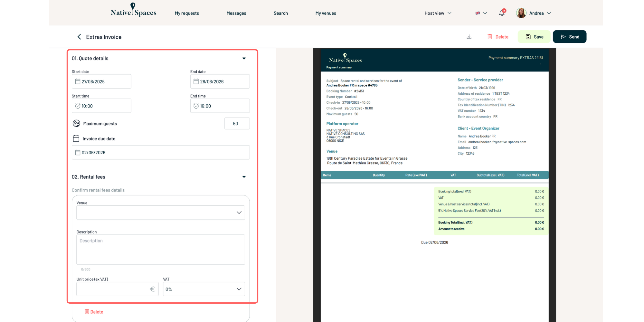Image resolution: width=644 pixels, height=322 pixels.
Task: Go to My venues
Action: point(326,13)
